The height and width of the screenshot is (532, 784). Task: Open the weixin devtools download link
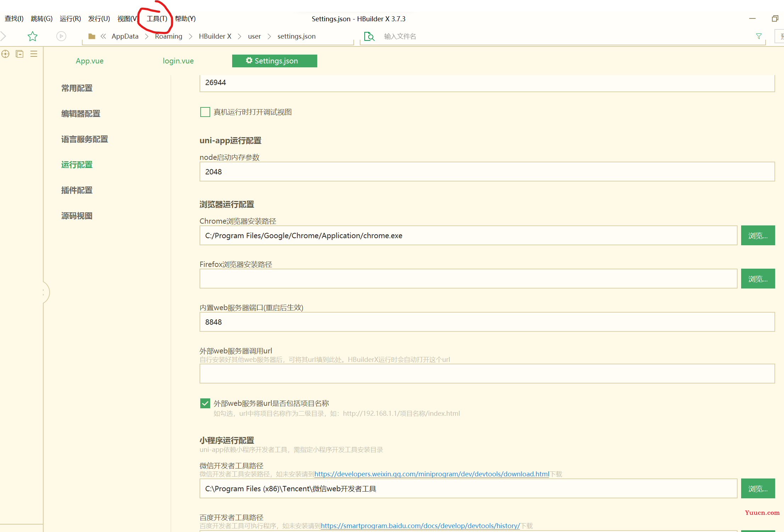click(432, 474)
